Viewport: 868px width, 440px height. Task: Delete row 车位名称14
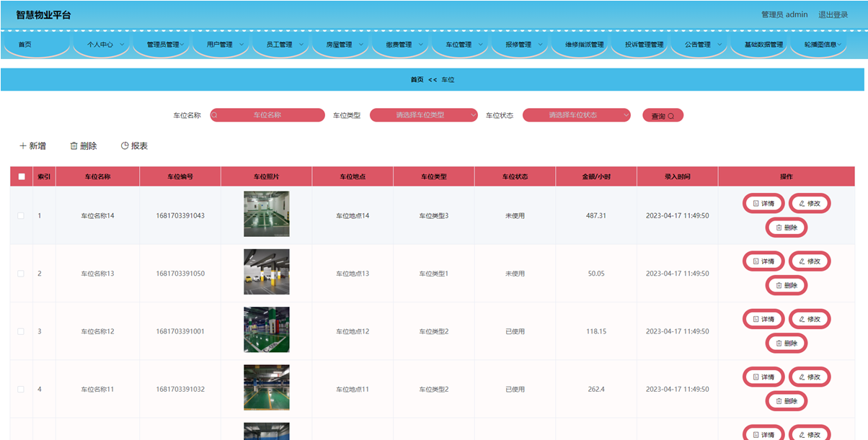[787, 228]
